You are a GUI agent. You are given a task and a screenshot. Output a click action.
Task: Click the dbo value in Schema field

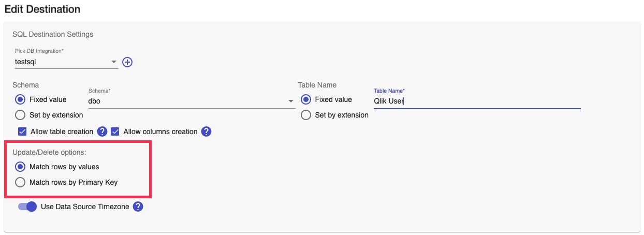point(94,101)
